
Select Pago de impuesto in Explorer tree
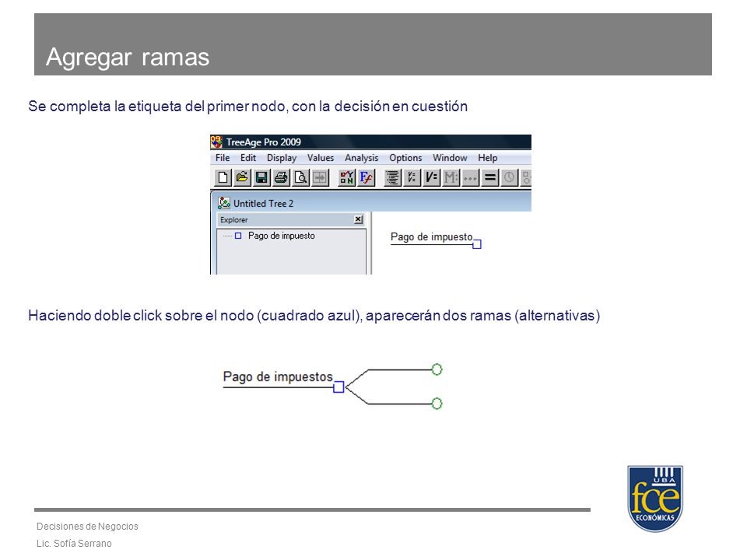282,236
